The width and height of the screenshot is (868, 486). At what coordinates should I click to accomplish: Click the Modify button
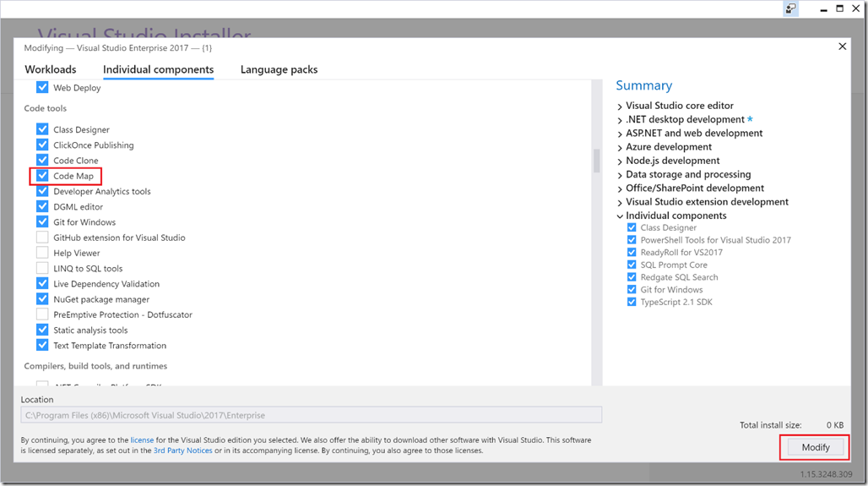pos(816,447)
